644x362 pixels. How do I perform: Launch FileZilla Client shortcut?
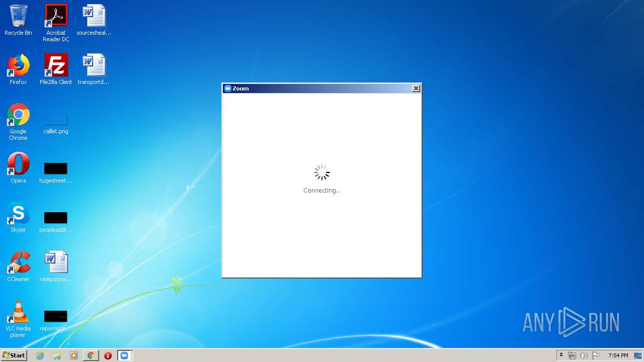[x=56, y=69]
